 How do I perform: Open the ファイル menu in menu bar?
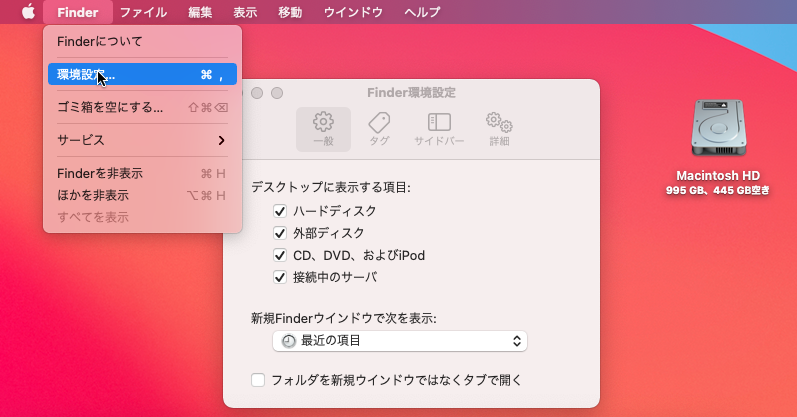point(143,12)
